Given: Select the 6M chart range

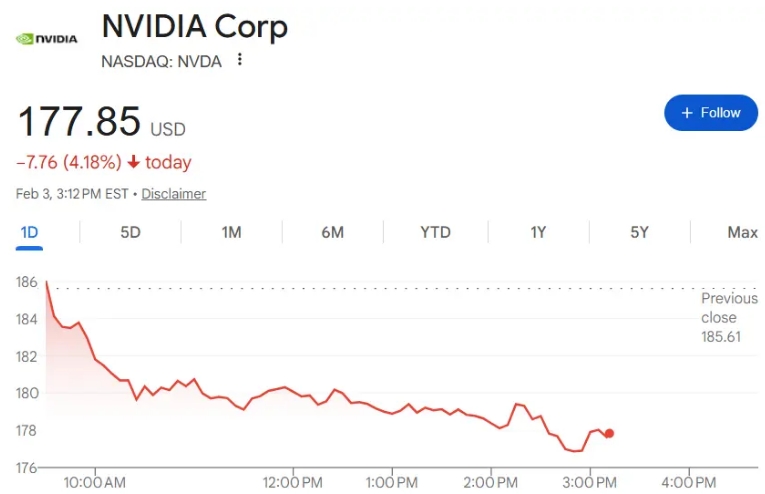Looking at the screenshot, I should pyautogui.click(x=333, y=233).
